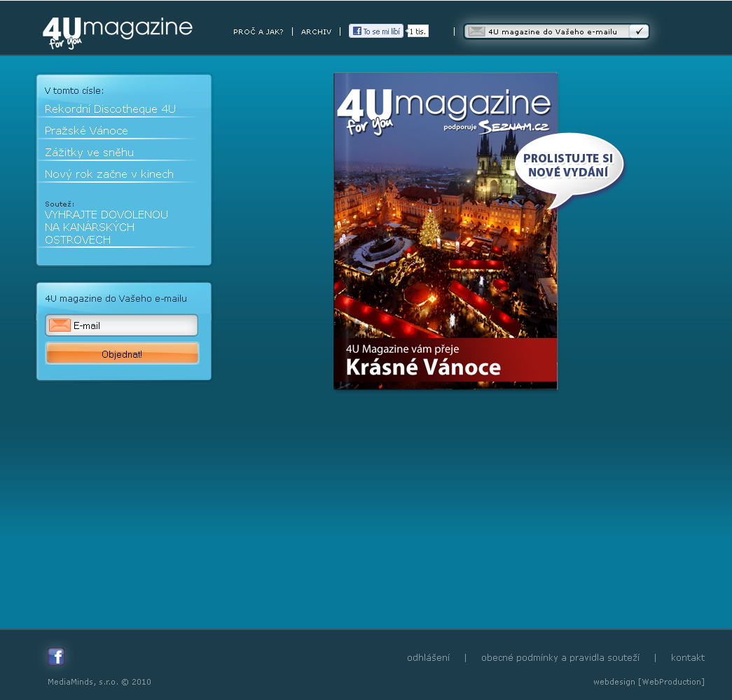Open obecné podmínky a pravidla soutěží

[560, 657]
